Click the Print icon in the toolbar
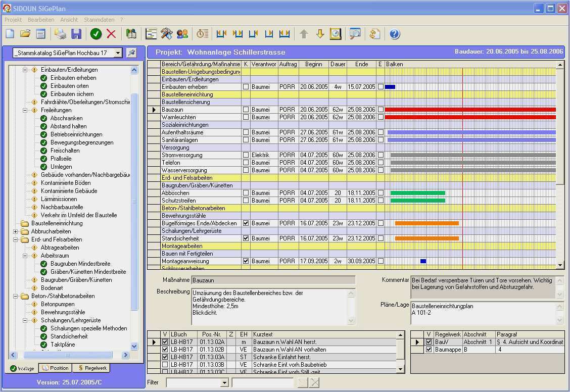The height and width of the screenshot is (392, 570). click(x=61, y=33)
